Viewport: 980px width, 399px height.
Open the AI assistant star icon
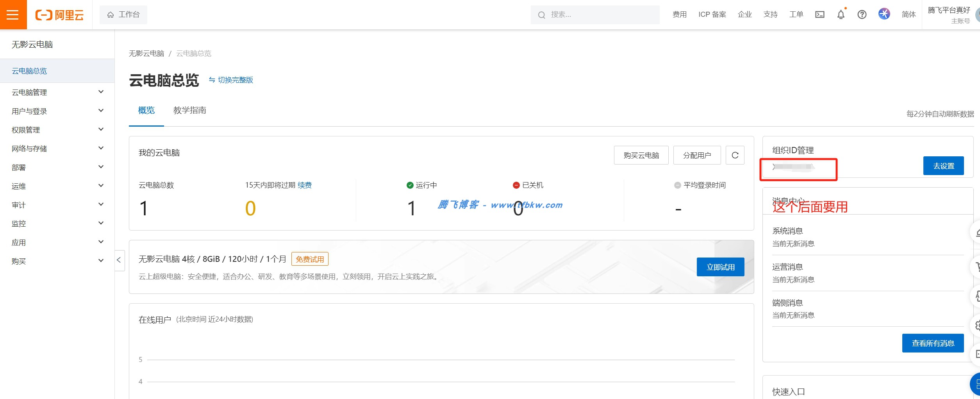coord(884,14)
